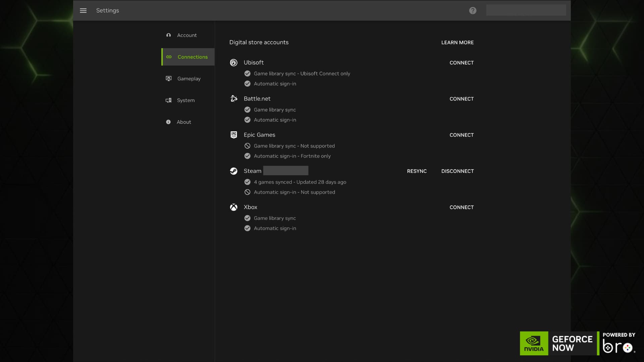Connect the Battle.net account
Image resolution: width=644 pixels, height=362 pixels.
462,99
